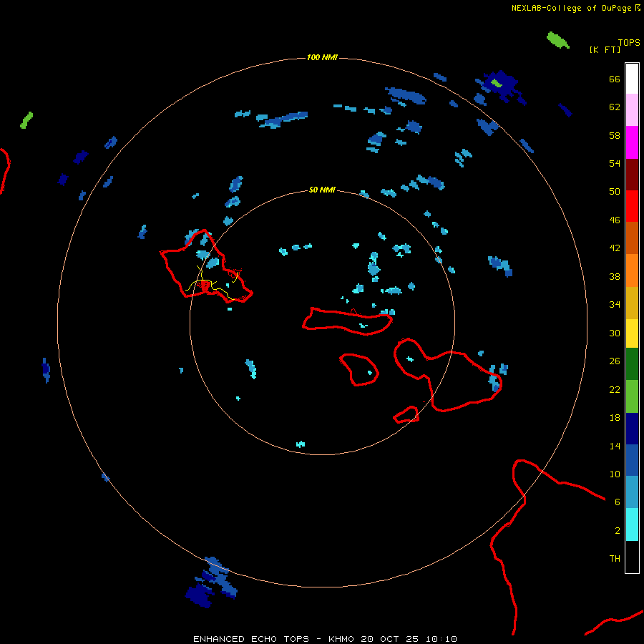This screenshot has height=644, width=644.
Task: Select the "42" legend value
Action: [x=615, y=248]
